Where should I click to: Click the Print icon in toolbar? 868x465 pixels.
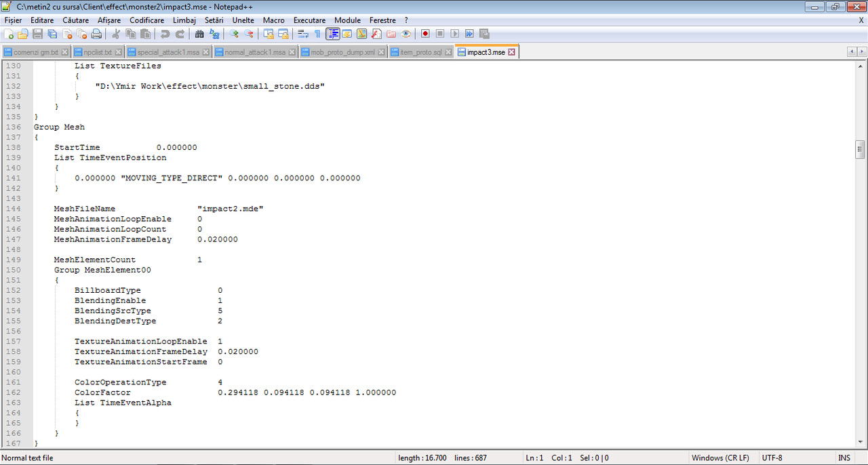(96, 34)
